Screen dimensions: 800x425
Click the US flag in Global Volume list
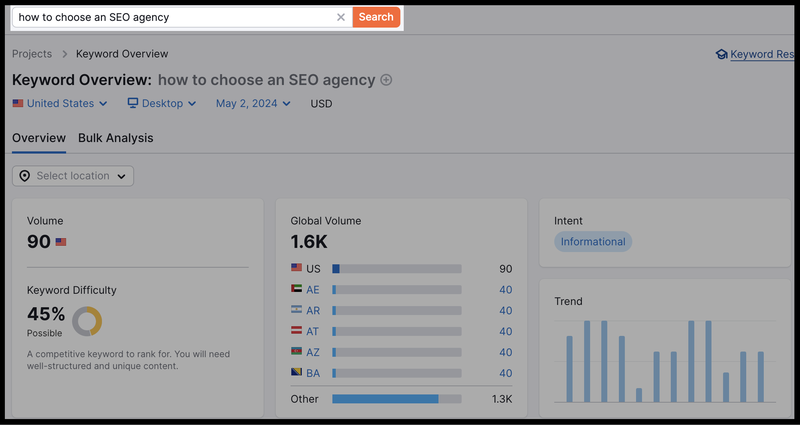pyautogui.click(x=296, y=267)
